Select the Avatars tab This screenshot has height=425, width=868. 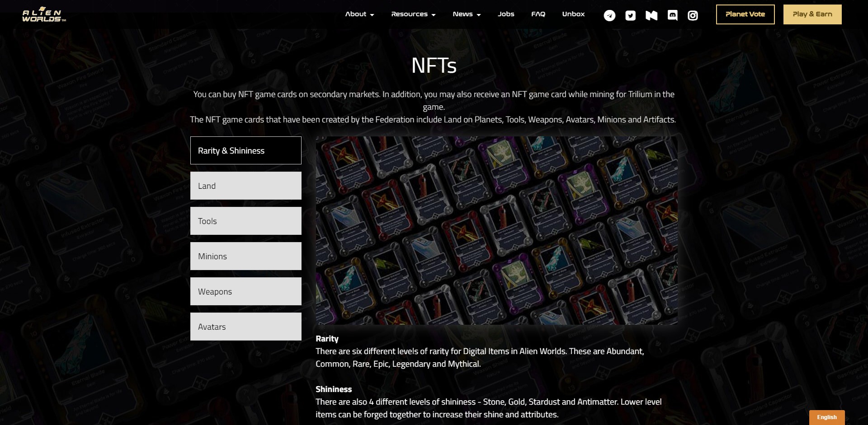click(246, 327)
